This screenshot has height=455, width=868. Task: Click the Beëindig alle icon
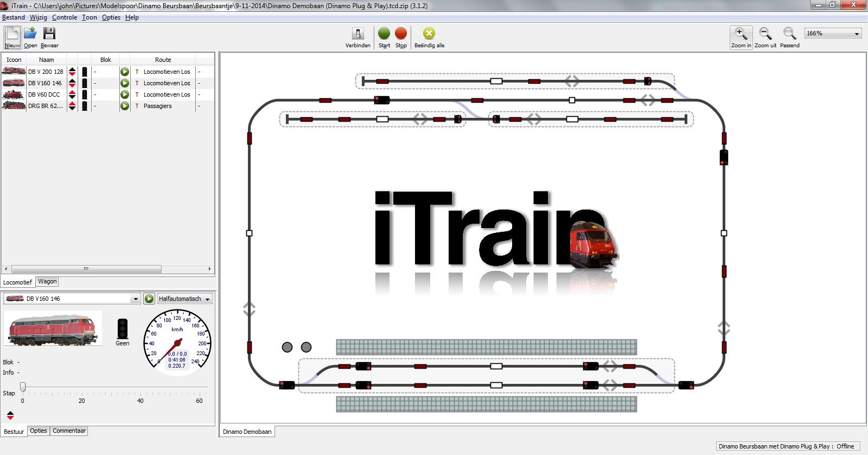click(429, 37)
